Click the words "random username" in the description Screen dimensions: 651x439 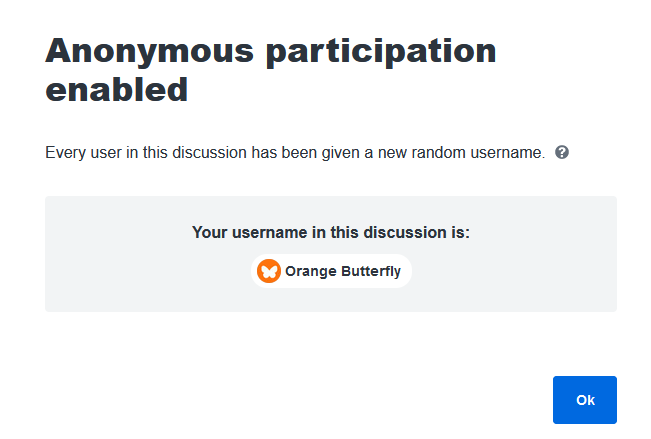(478, 153)
